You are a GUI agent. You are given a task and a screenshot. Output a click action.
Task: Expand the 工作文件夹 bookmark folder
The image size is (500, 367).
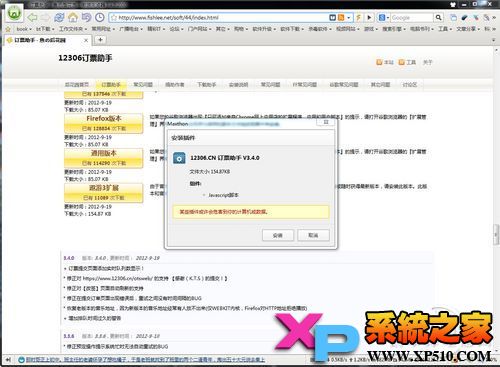pos(73,29)
